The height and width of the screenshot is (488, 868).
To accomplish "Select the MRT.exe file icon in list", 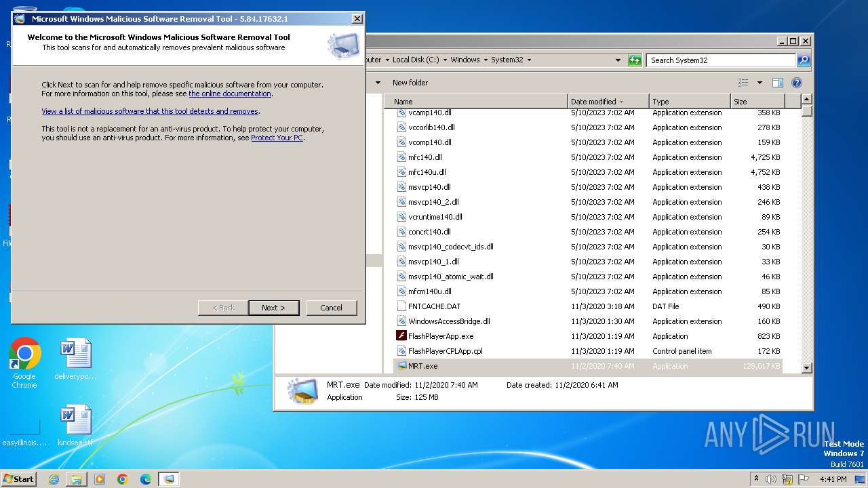I will coord(401,366).
